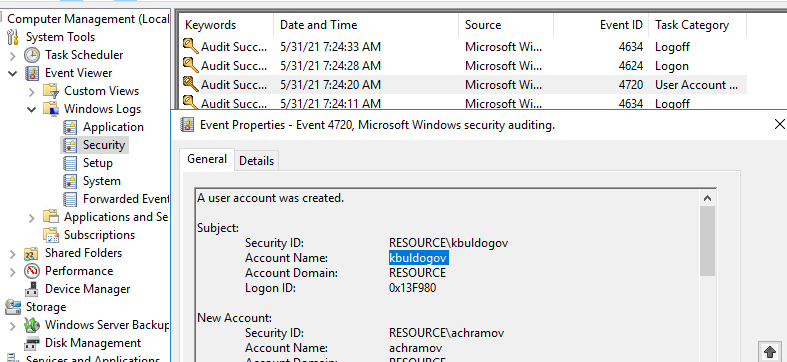
Task: Expand the Windows Server Backup node
Action: coord(13,325)
